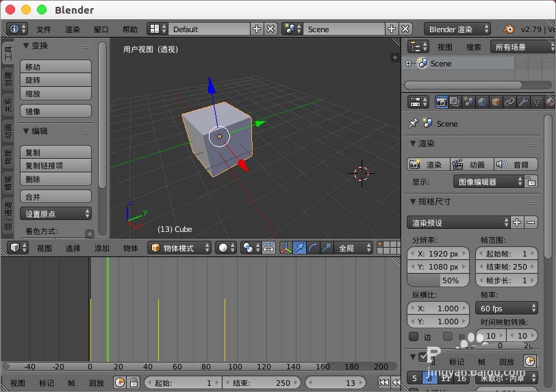
Task: Select the rotate manipulator arc
Action: click(x=313, y=248)
